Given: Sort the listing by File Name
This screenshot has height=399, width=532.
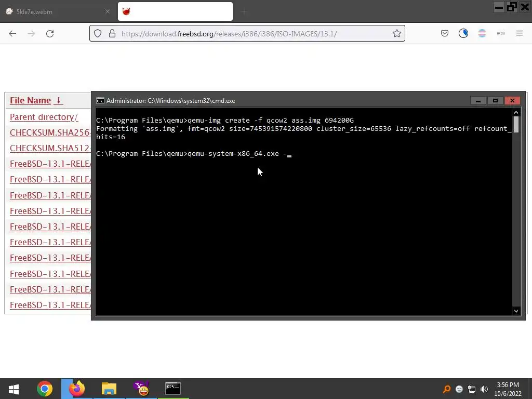Looking at the screenshot, I should [x=36, y=101].
